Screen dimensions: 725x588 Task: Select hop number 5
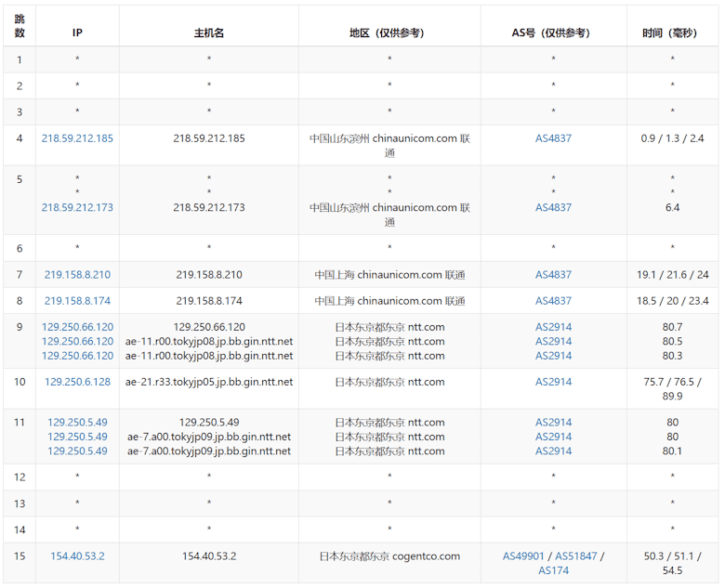click(x=20, y=179)
